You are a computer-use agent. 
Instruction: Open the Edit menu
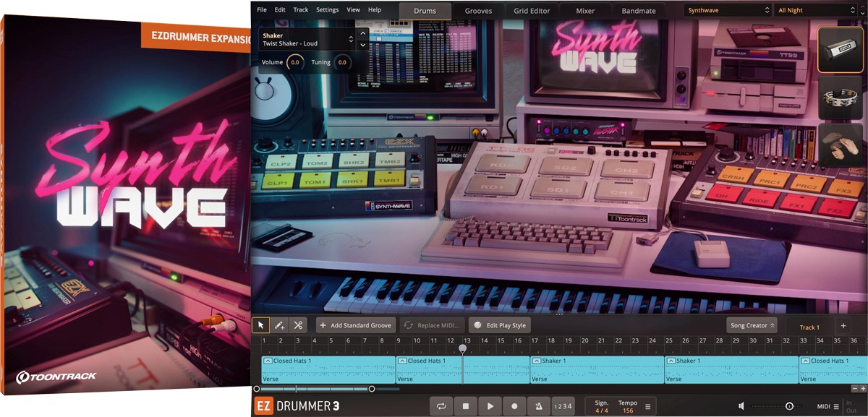(280, 10)
